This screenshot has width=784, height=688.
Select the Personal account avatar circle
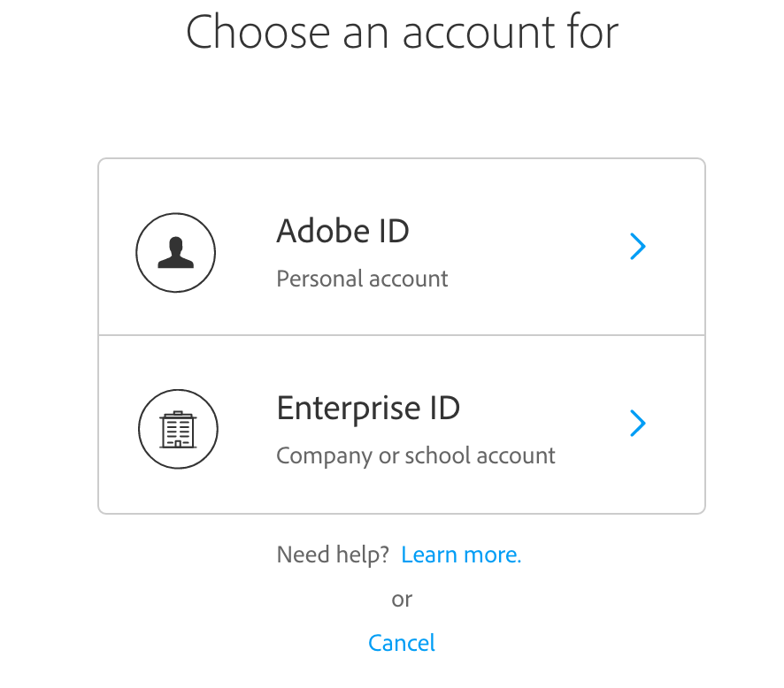click(x=176, y=252)
